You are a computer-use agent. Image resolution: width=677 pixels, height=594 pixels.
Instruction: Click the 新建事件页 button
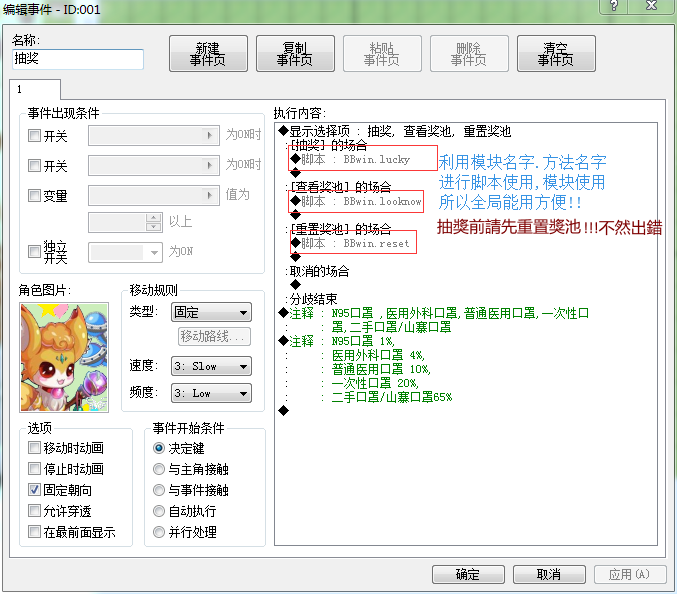[208, 54]
